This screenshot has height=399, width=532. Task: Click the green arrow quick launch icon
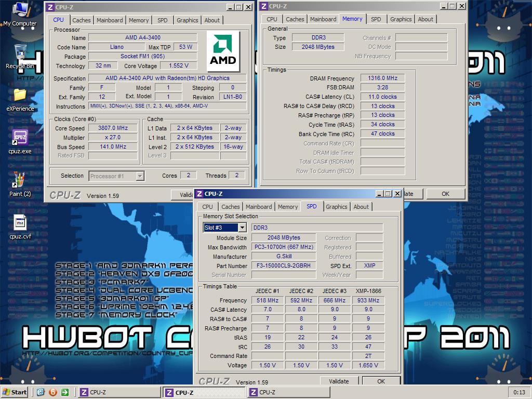tap(65, 392)
